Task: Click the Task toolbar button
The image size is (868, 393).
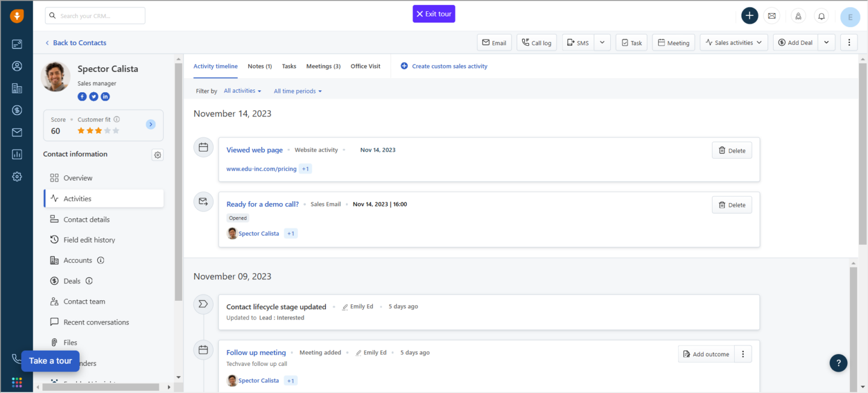Action: (x=631, y=42)
